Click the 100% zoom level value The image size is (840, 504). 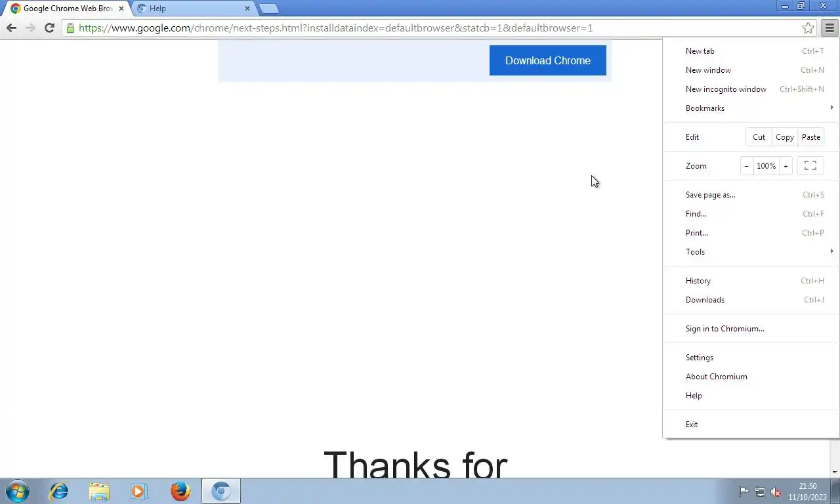pos(766,166)
